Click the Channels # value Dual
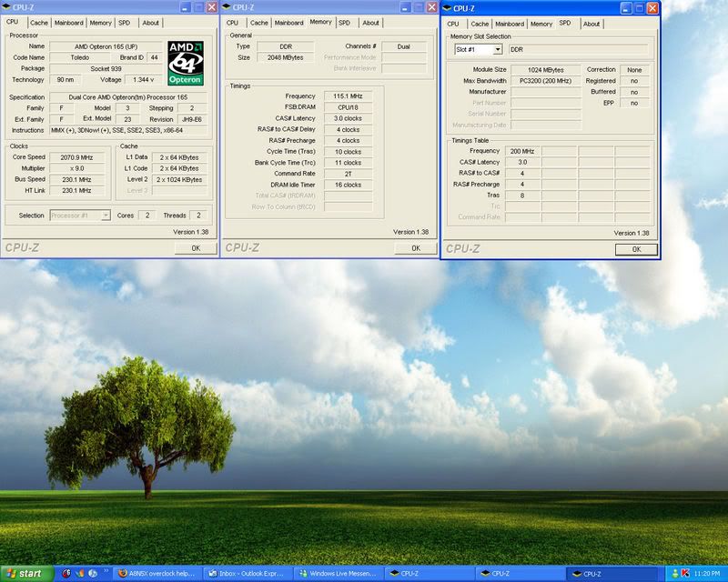The height and width of the screenshot is (582, 728). tap(403, 46)
